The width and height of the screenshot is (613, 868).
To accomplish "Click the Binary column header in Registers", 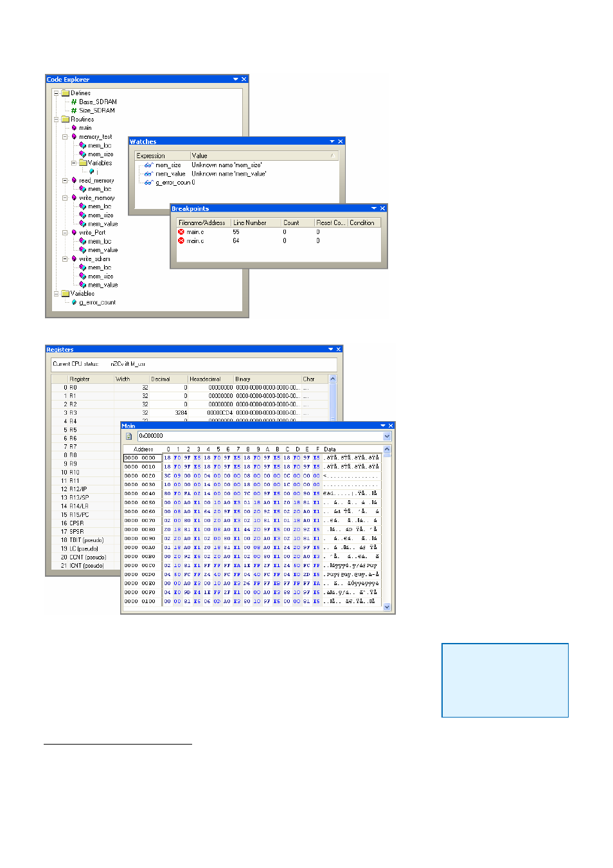I will click(x=267, y=379).
